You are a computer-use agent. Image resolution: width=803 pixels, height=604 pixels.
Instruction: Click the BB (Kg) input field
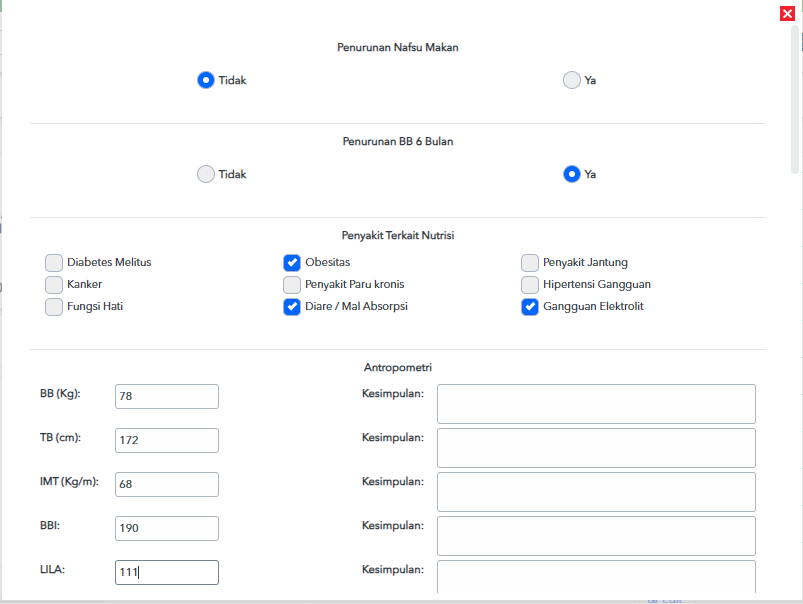coord(167,397)
